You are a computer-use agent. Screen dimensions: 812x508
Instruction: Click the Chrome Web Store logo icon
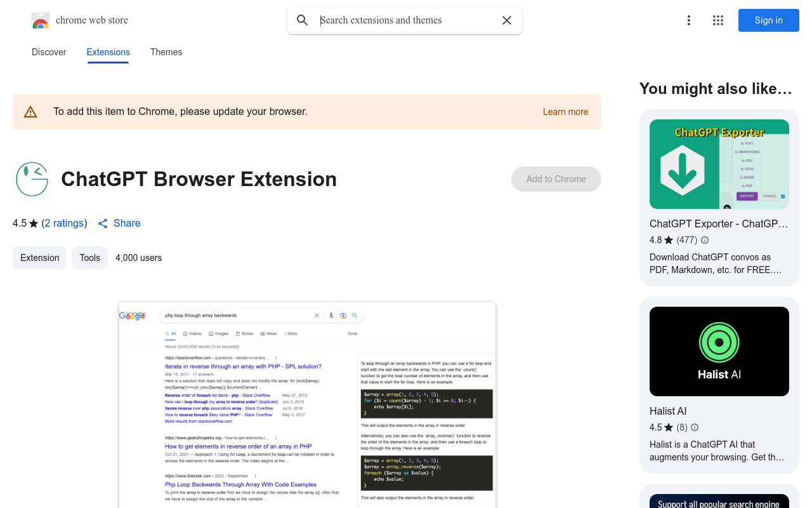click(x=41, y=20)
